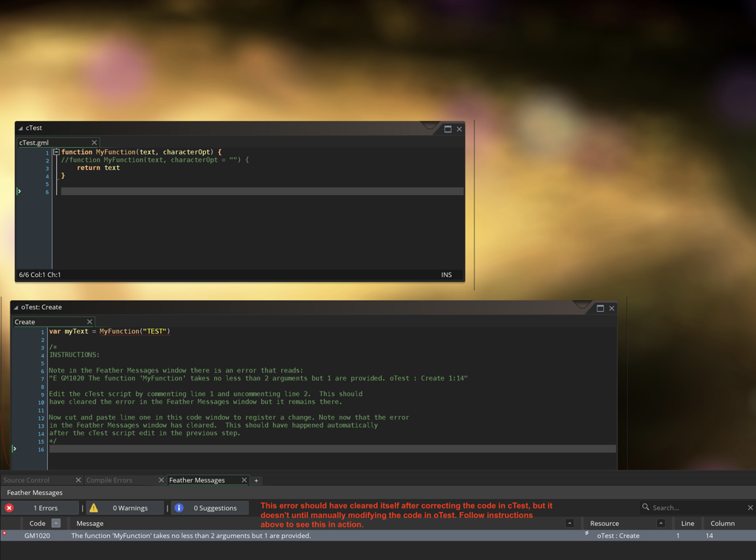Click the search magnifier icon in Feather Messages
The width and height of the screenshot is (756, 560).
click(645, 508)
